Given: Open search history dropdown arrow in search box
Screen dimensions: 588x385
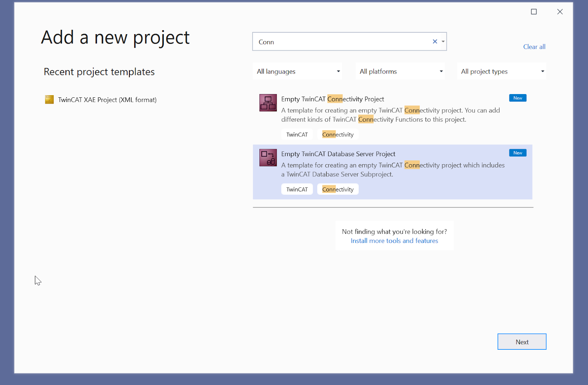Looking at the screenshot, I should click(x=443, y=42).
